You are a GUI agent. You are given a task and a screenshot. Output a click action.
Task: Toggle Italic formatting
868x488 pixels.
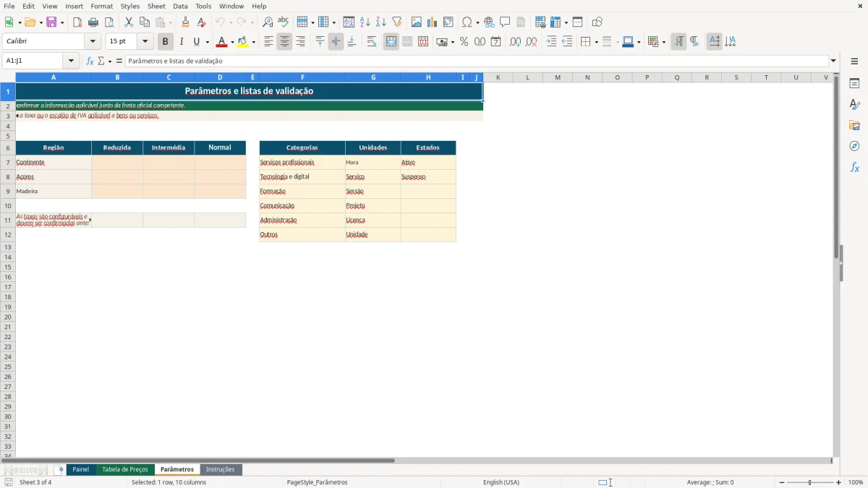click(182, 42)
